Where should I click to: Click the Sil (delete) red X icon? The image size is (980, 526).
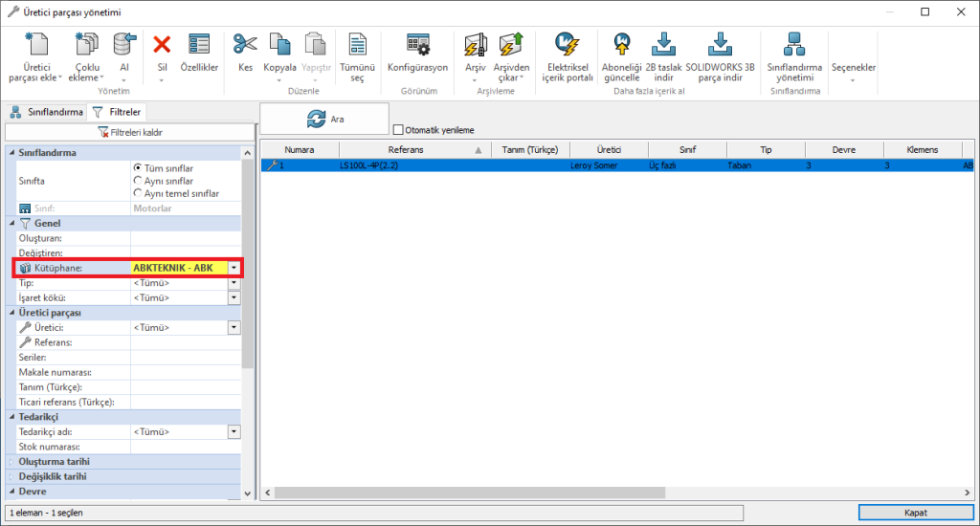pyautogui.click(x=162, y=44)
